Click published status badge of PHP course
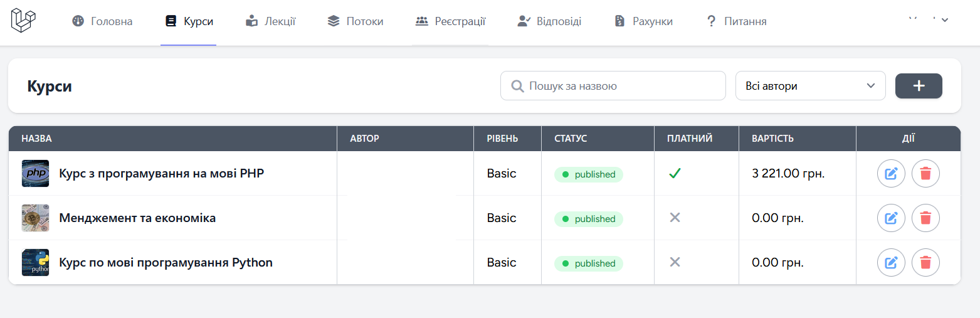 pos(589,174)
